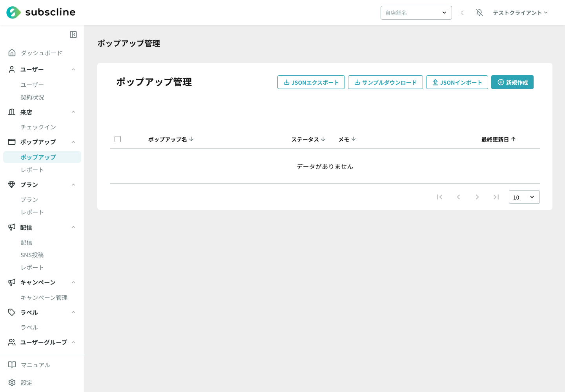
Task: Open レポート under ポップアップ section
Action: (x=32, y=170)
